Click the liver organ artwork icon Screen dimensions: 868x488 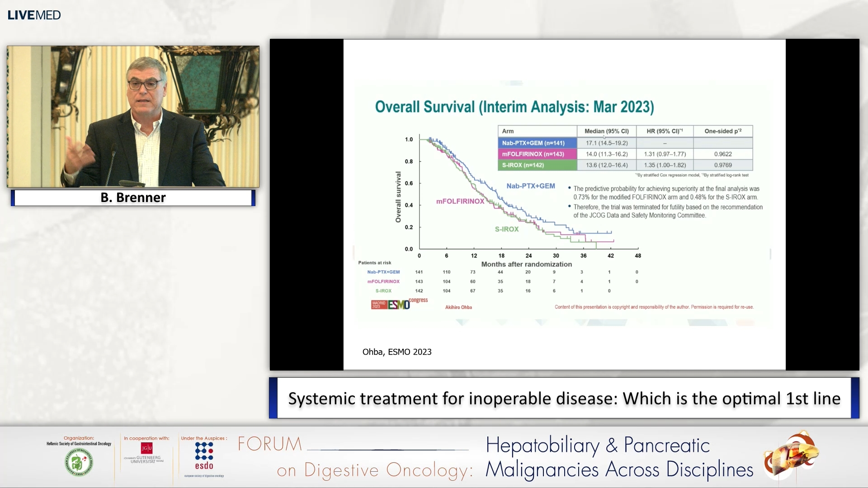coord(791,455)
